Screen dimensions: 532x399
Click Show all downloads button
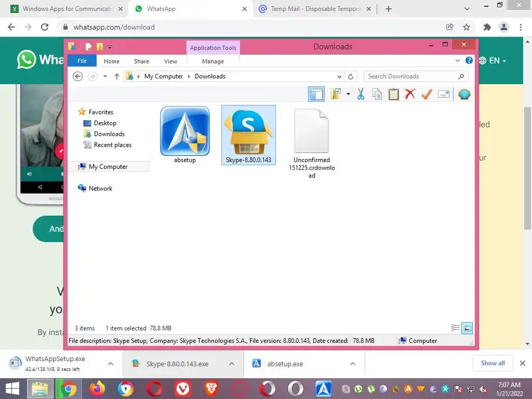pyautogui.click(x=493, y=363)
